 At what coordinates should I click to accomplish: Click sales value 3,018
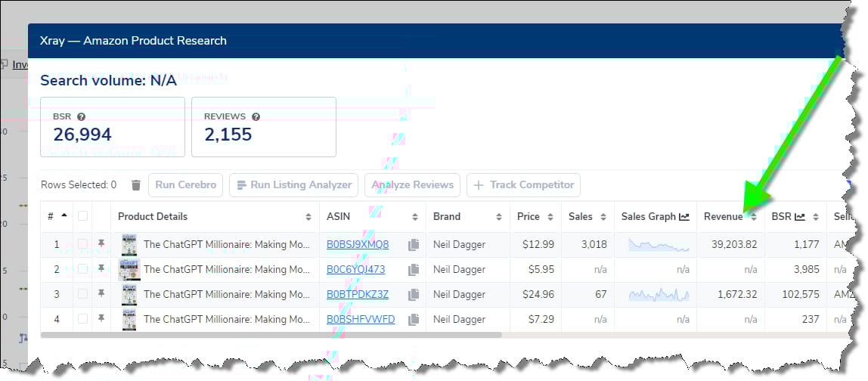point(594,244)
